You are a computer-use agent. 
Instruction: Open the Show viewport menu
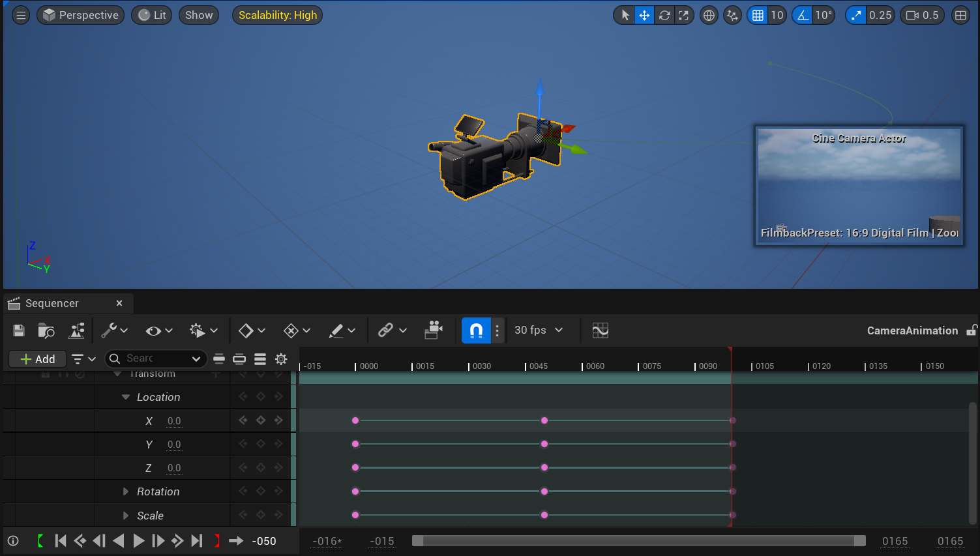pyautogui.click(x=199, y=15)
